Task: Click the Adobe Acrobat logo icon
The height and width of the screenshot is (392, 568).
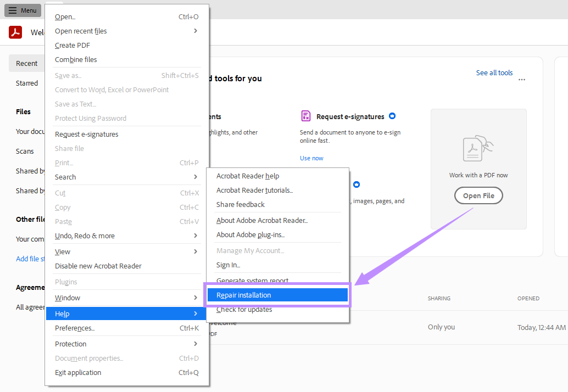Action: [15, 32]
